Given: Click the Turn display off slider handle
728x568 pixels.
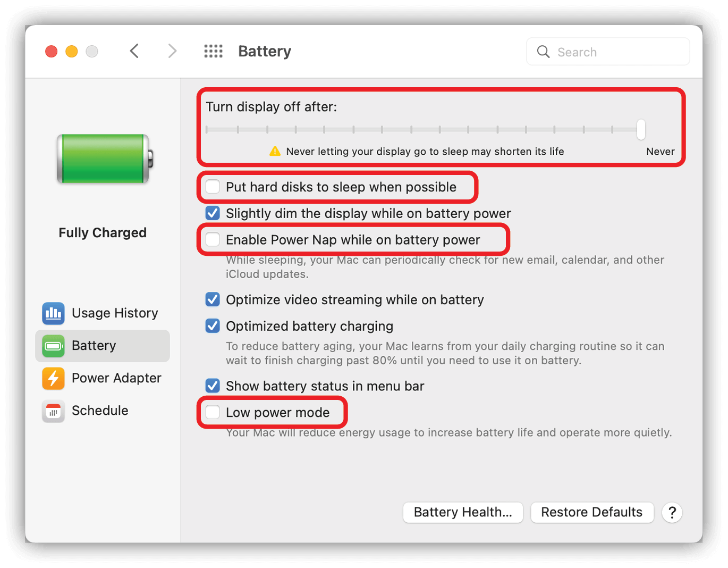Looking at the screenshot, I should pyautogui.click(x=641, y=129).
